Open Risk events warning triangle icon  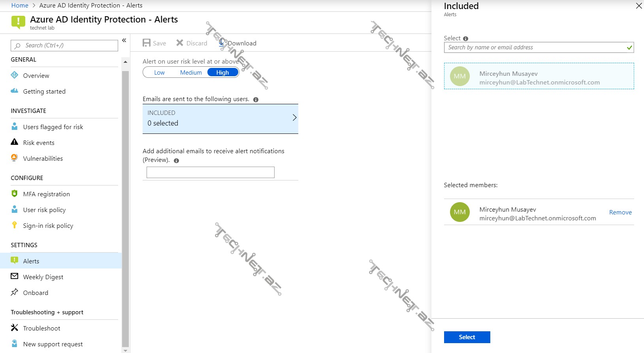[x=15, y=142]
